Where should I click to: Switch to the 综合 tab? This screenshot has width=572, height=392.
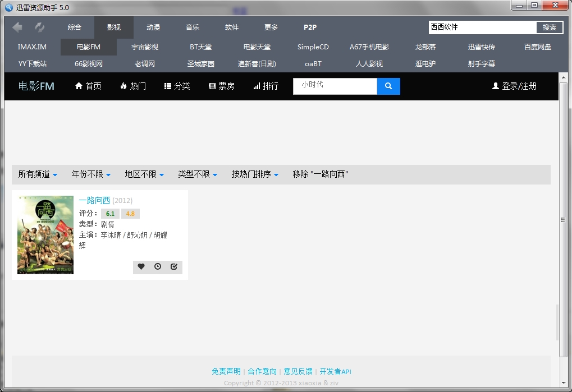tap(75, 27)
